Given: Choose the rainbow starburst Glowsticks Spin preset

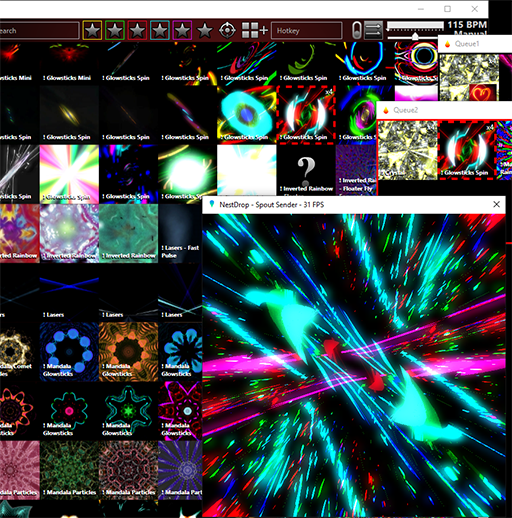Looking at the screenshot, I should click(x=69, y=174).
